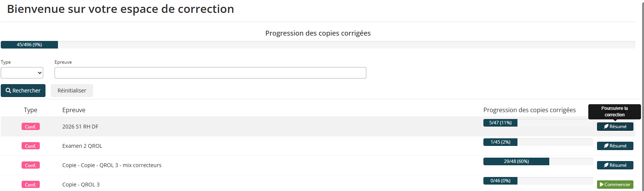The height and width of the screenshot is (191, 644).
Task: Click Commencer for Copie - QROL 3
Action: click(x=615, y=185)
